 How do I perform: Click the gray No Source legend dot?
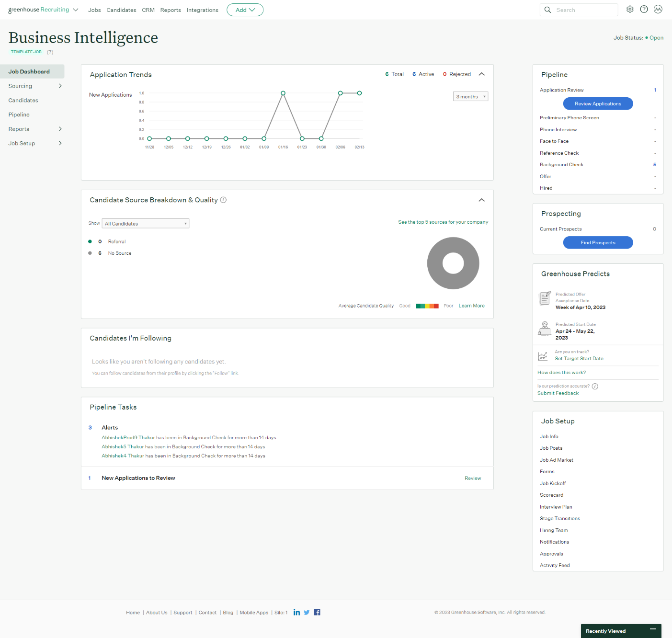coord(90,253)
